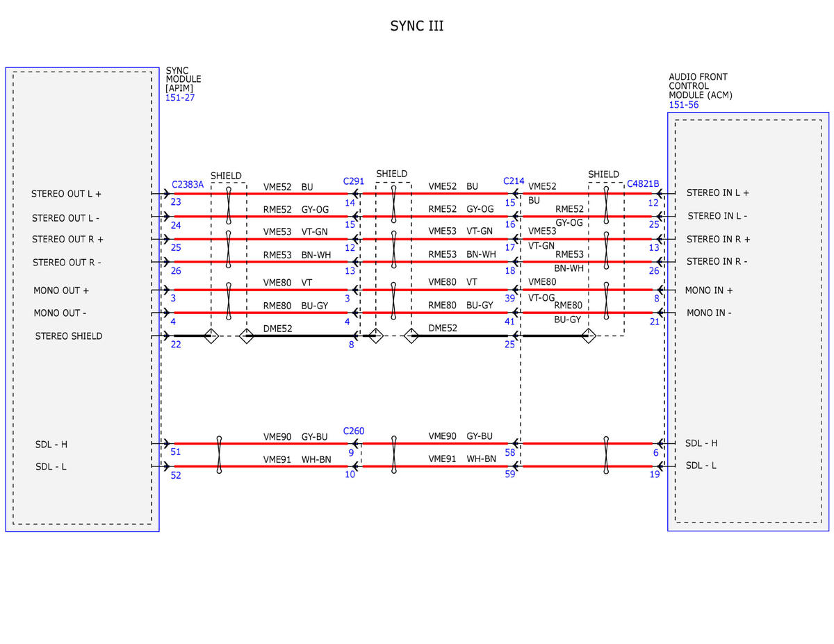Click pin number 21 on MONO IN - line
Screen dimensions: 834x644
(654, 322)
